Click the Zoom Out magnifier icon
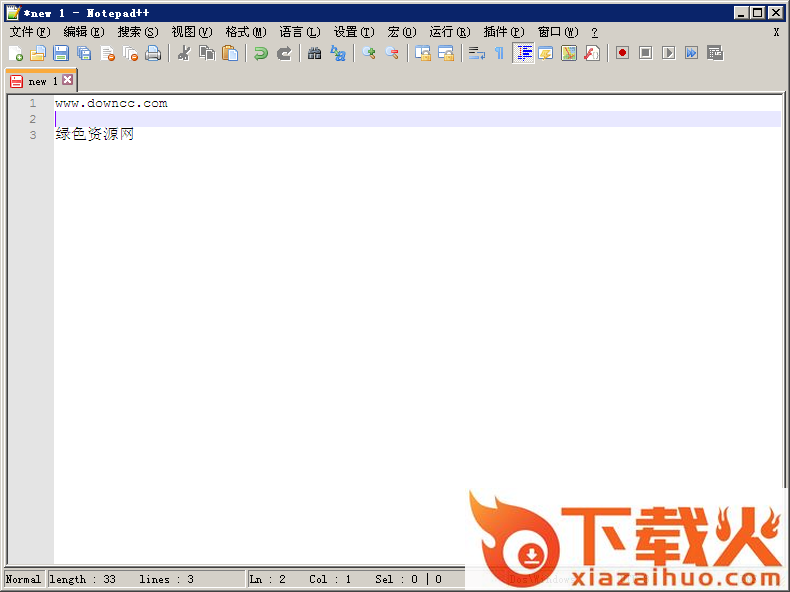The width and height of the screenshot is (790, 592). pos(392,53)
